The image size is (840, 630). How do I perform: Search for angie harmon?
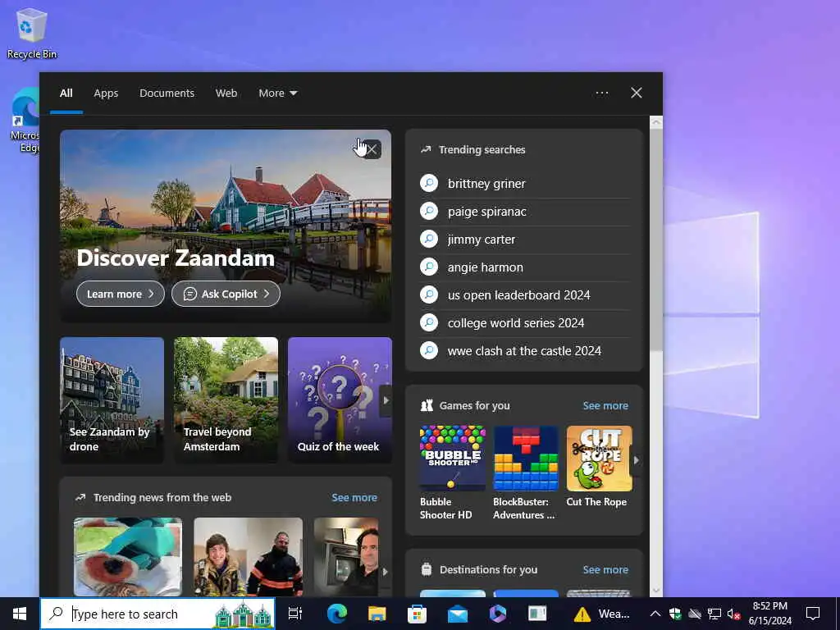coord(525,267)
